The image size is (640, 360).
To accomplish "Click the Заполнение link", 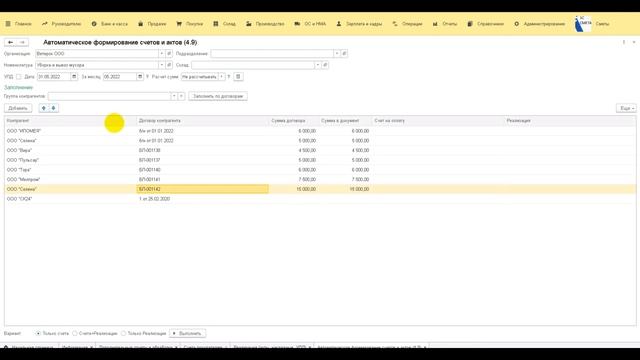I will (18, 87).
